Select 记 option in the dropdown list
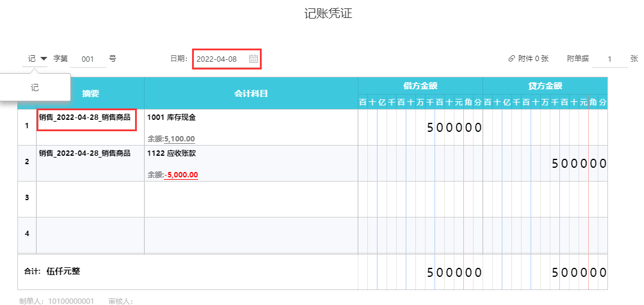This screenshot has width=644, height=305. coord(35,87)
